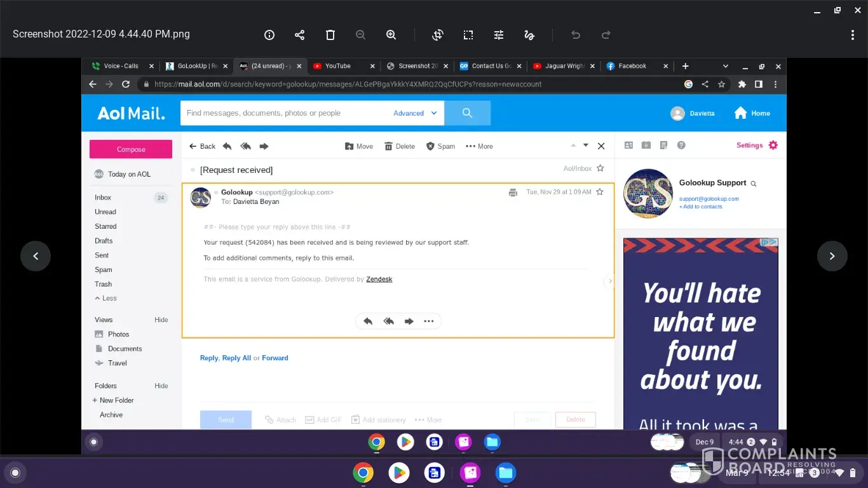868x488 pixels.
Task: Star the conversation next to Aol/Inbox
Action: [x=600, y=168]
